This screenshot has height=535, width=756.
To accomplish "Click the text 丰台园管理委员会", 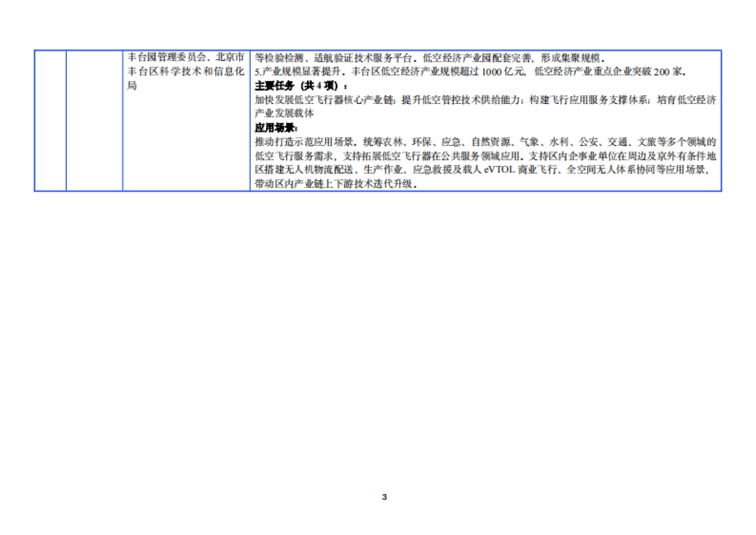I will pos(163,55).
